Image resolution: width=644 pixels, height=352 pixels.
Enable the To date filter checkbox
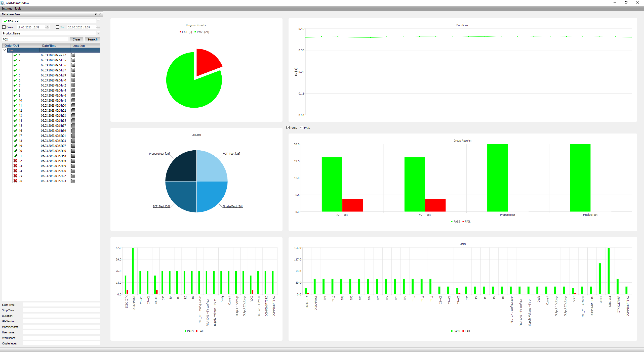58,27
